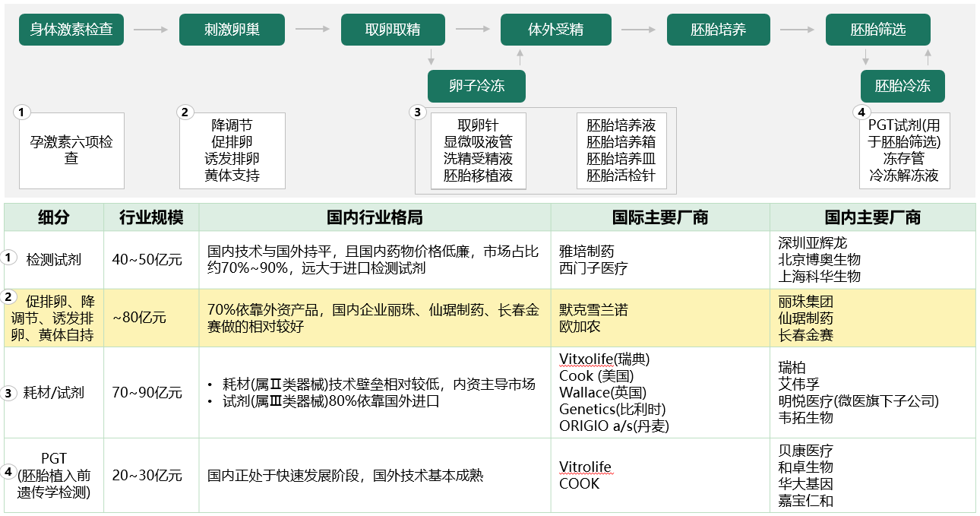The image size is (980, 516).
Task: Select the 艾伟孚 vendor entry
Action: (x=799, y=385)
